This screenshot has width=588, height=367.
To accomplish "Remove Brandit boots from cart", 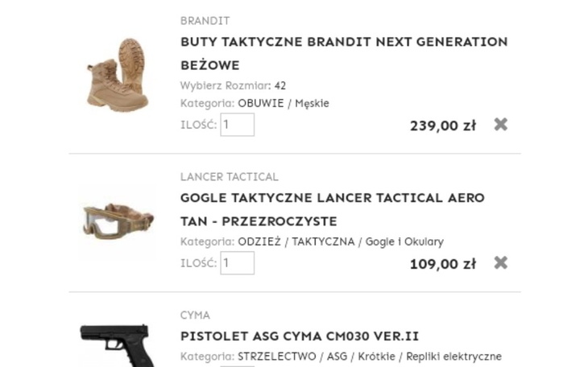I will [500, 124].
